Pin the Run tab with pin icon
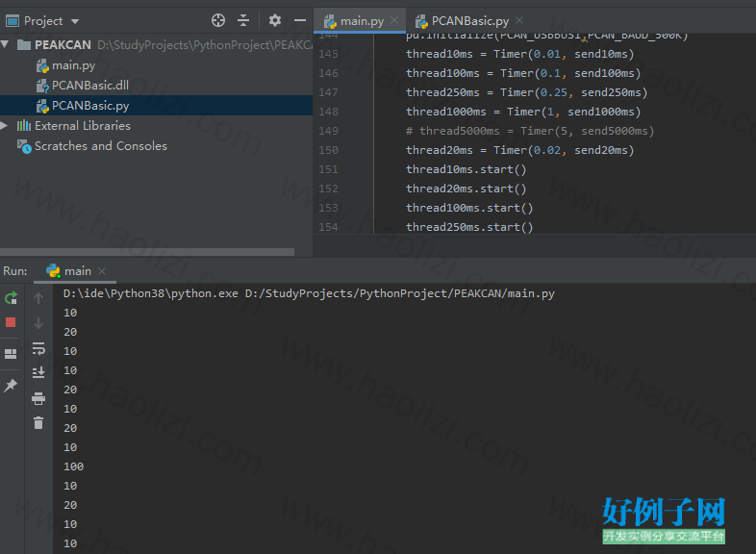756x554 pixels. tap(11, 386)
